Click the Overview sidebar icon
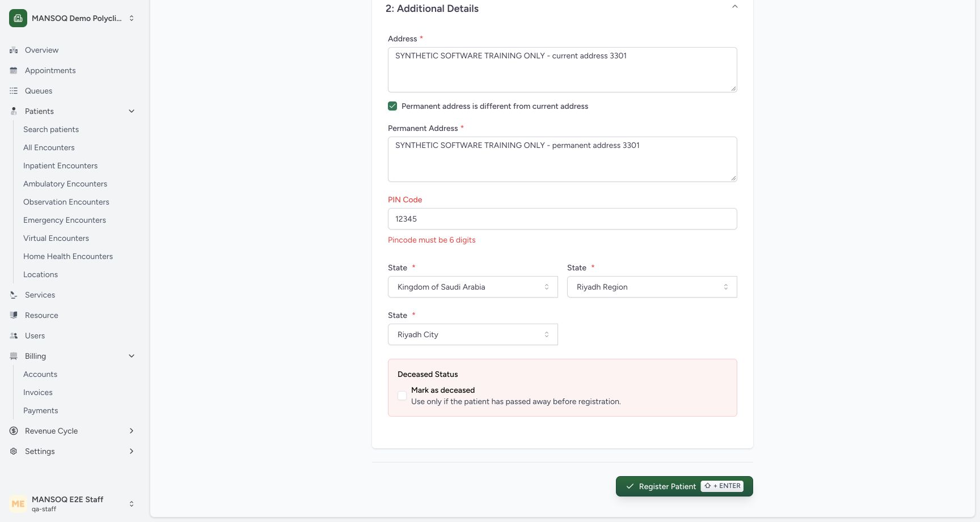The image size is (980, 522). click(x=14, y=50)
